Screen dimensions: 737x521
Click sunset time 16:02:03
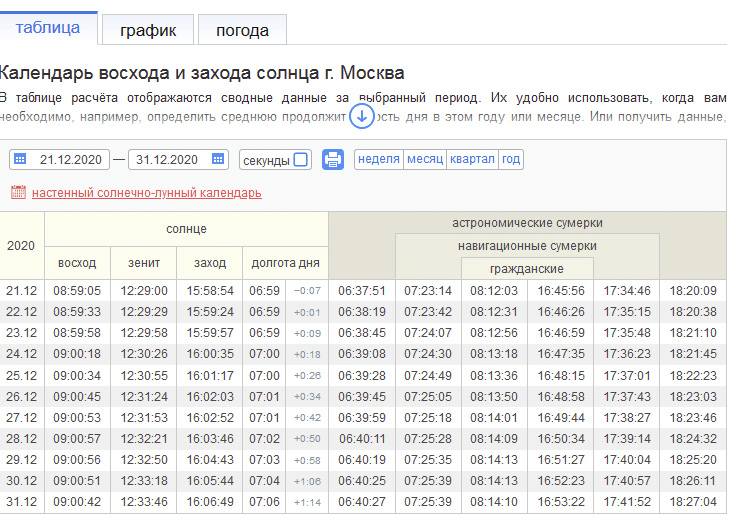coord(210,396)
